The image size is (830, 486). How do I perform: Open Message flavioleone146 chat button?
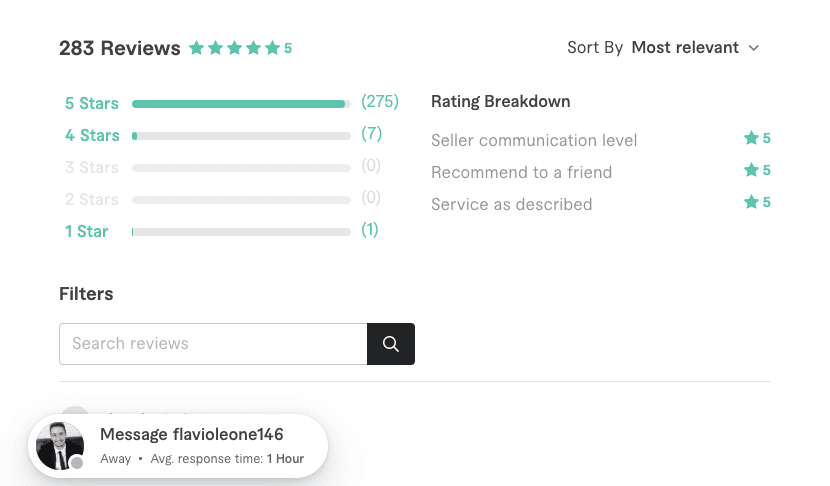178,446
